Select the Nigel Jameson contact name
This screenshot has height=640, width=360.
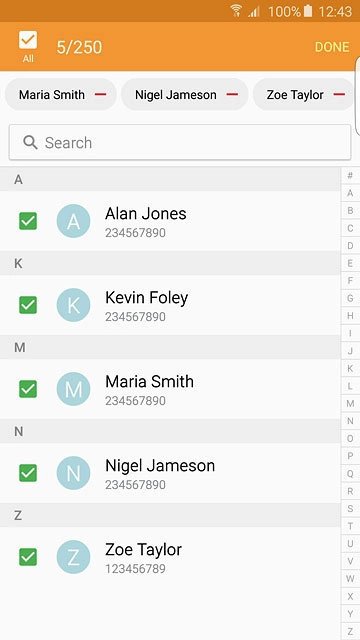(x=160, y=466)
